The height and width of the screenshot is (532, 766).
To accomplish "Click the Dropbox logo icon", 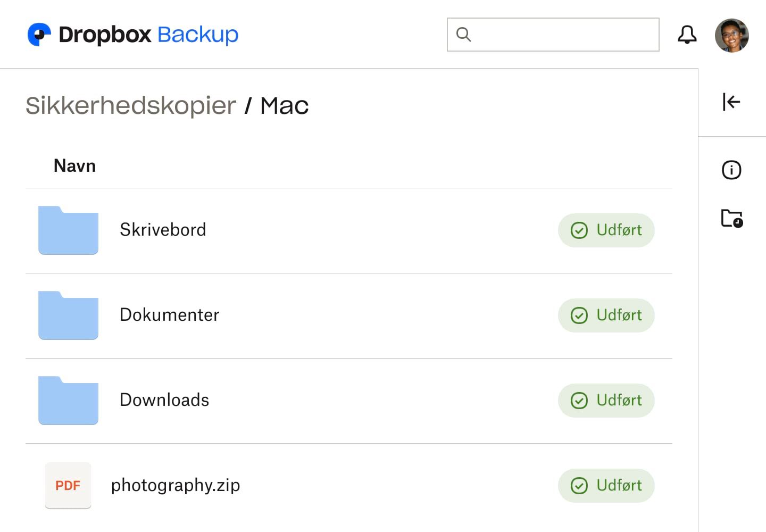I will pyautogui.click(x=39, y=35).
